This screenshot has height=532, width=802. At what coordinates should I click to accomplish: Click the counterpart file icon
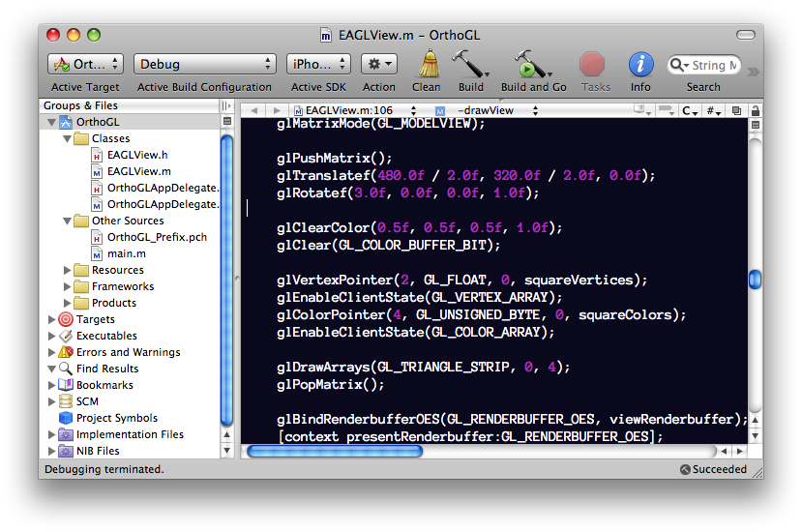[x=736, y=110]
